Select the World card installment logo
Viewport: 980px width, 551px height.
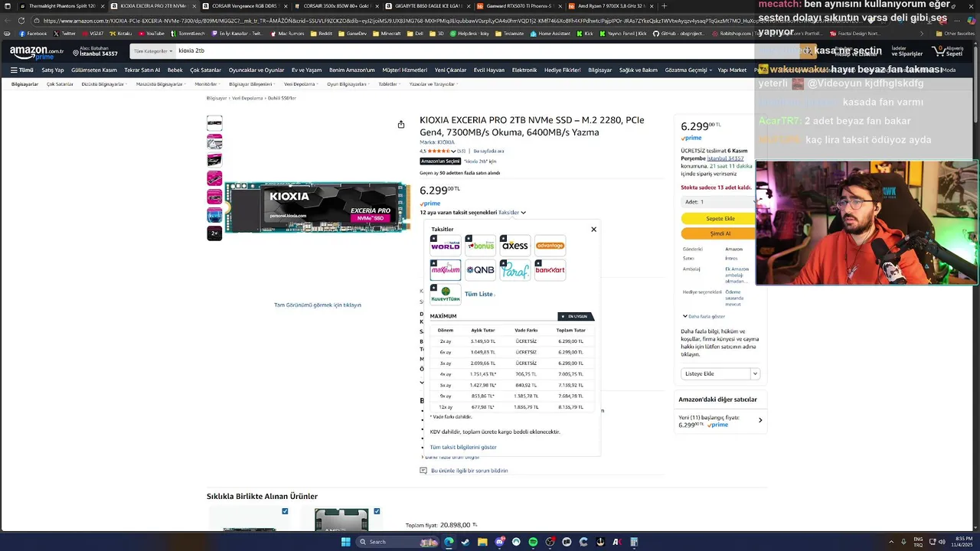point(446,246)
